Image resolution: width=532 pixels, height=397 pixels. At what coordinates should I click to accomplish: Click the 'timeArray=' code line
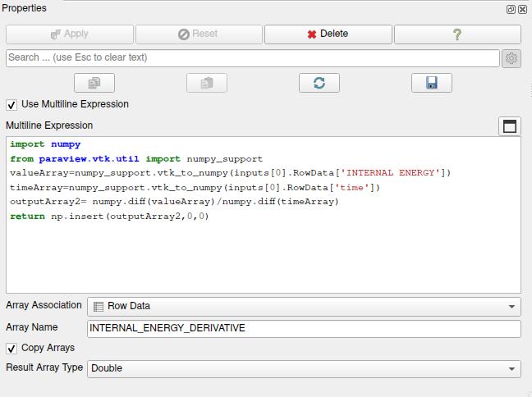(195, 188)
